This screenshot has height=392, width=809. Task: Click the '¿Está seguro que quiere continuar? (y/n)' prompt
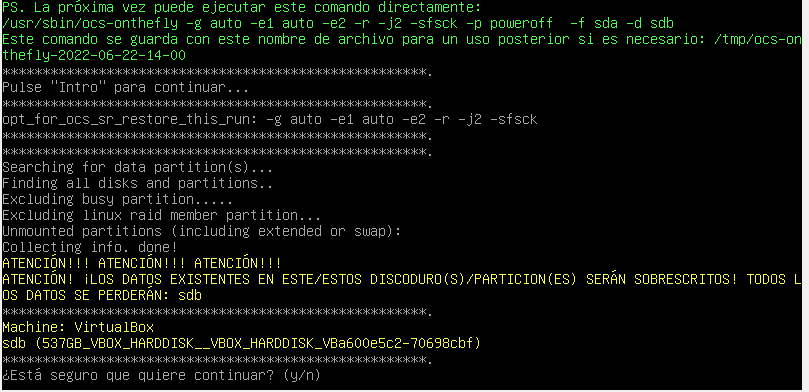[x=161, y=375]
